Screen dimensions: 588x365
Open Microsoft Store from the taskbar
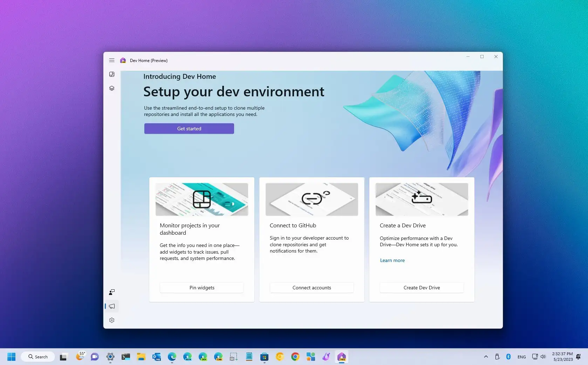[264, 357]
